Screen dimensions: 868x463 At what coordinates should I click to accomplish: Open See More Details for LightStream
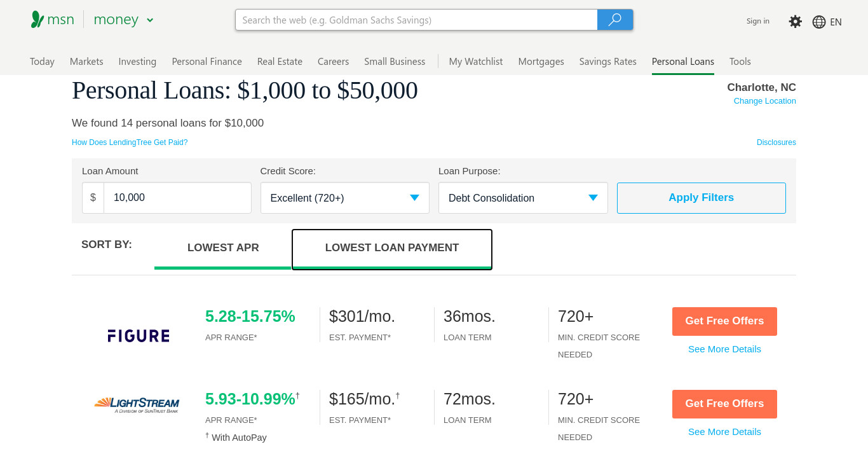pos(724,432)
